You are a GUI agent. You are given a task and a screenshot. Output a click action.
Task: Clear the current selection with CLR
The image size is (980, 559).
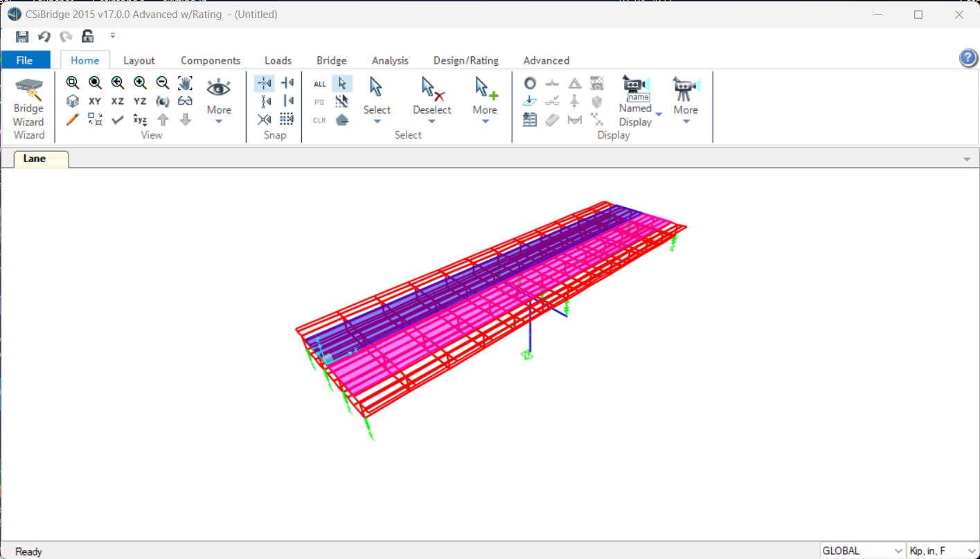tap(319, 119)
